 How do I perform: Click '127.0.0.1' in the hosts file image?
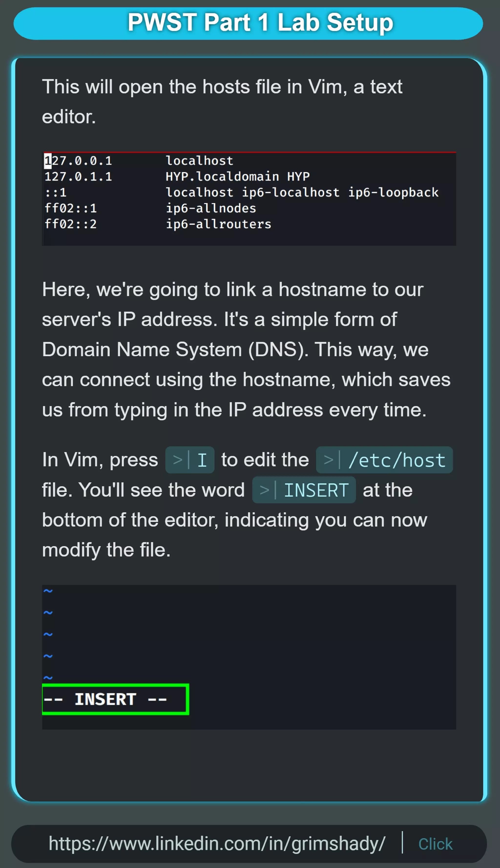pos(78,161)
